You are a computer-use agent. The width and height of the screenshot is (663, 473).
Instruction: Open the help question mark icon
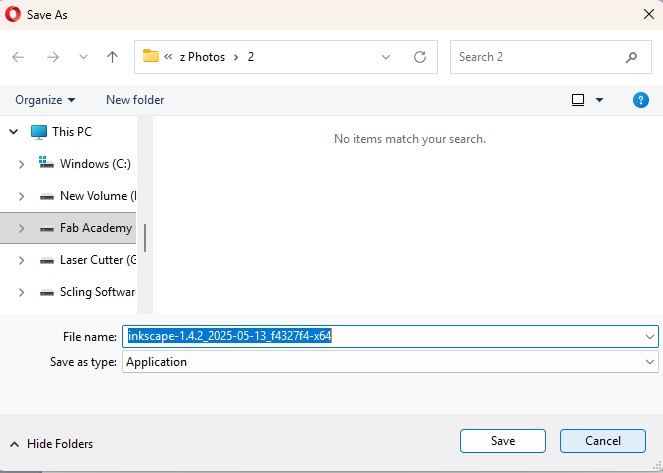click(x=641, y=100)
